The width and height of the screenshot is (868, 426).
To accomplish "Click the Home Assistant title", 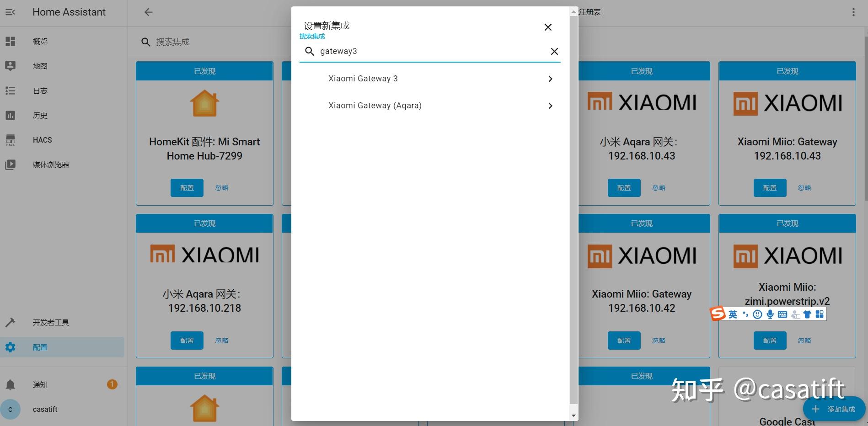I will [x=69, y=12].
